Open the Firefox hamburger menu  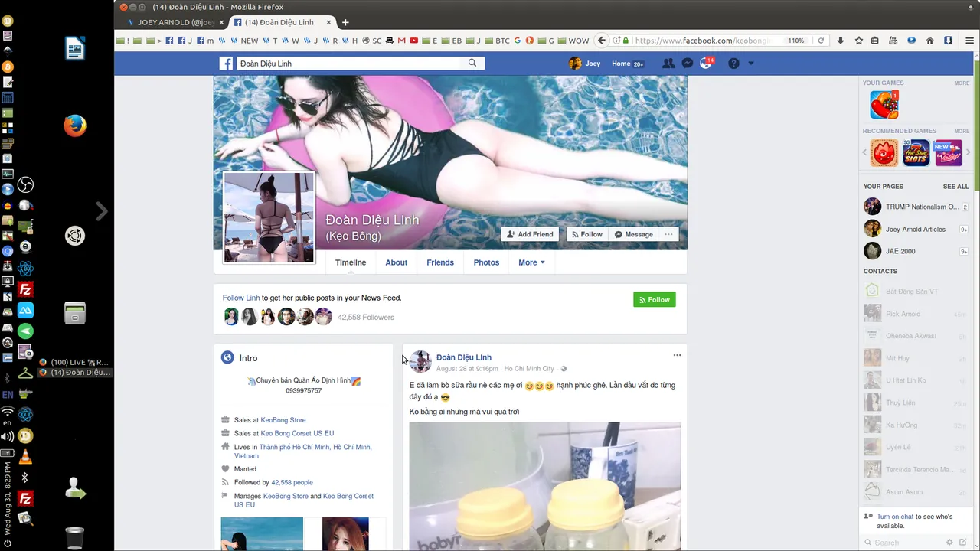(x=970, y=41)
